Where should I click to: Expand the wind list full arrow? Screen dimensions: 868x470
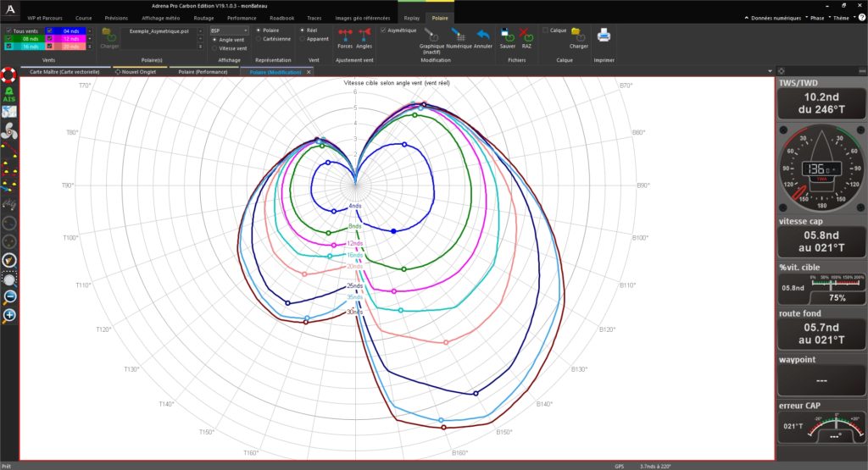[90, 47]
